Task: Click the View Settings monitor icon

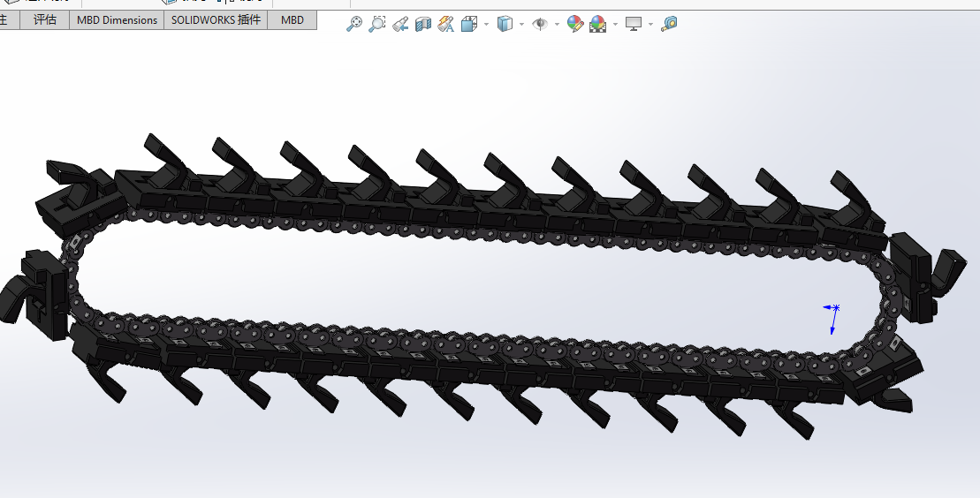Action: [x=634, y=25]
